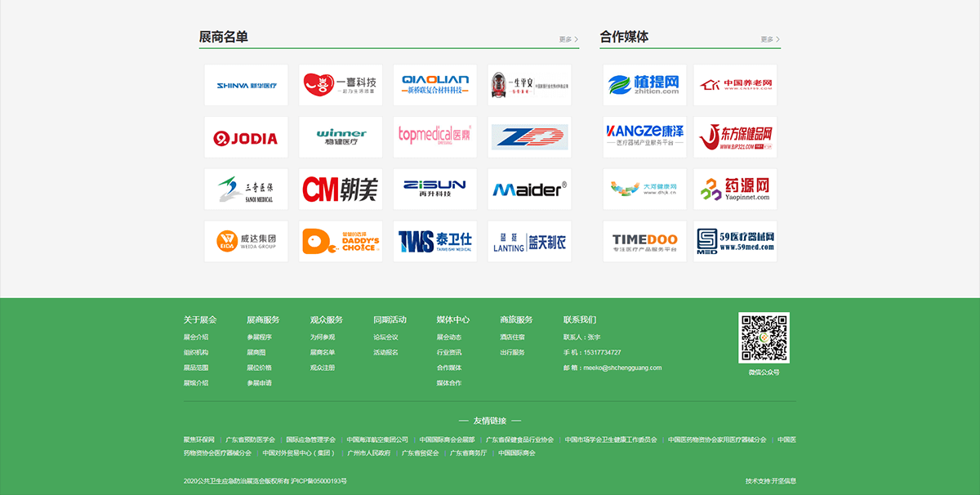Viewport: 980px width, 495px height.
Task: Open the 关于展会 footer menu heading
Action: (x=200, y=319)
